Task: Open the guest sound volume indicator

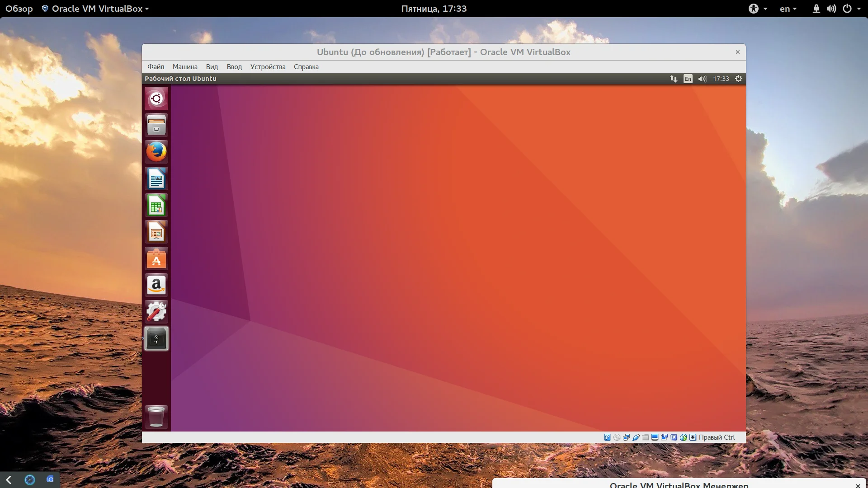Action: [x=702, y=79]
